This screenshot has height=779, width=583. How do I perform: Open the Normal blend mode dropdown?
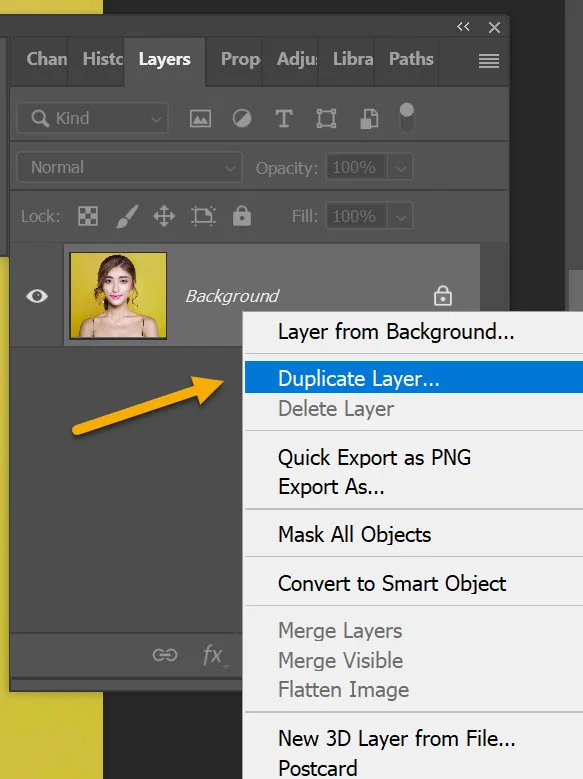click(130, 167)
